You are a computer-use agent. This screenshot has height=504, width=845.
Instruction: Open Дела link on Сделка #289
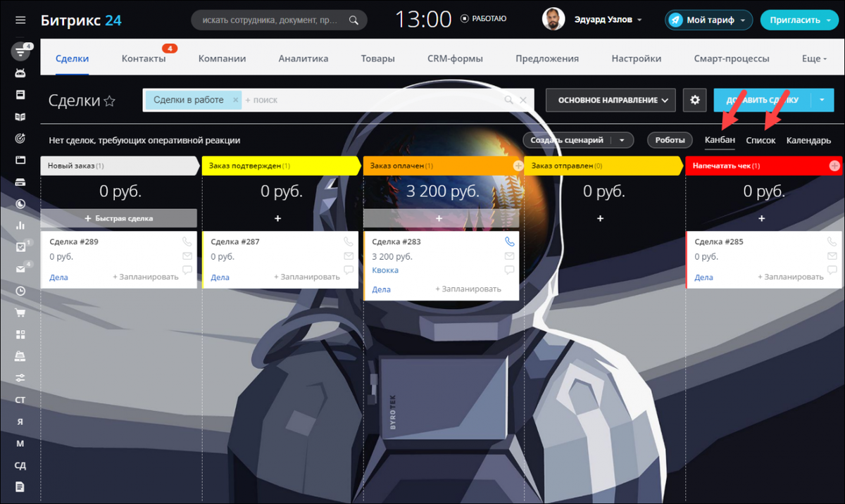pos(59,277)
